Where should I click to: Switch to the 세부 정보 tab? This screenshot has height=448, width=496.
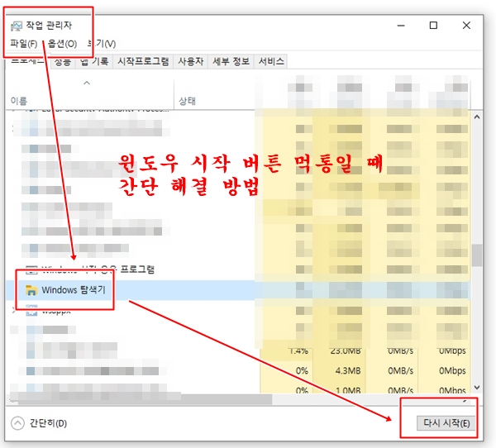[x=231, y=61]
